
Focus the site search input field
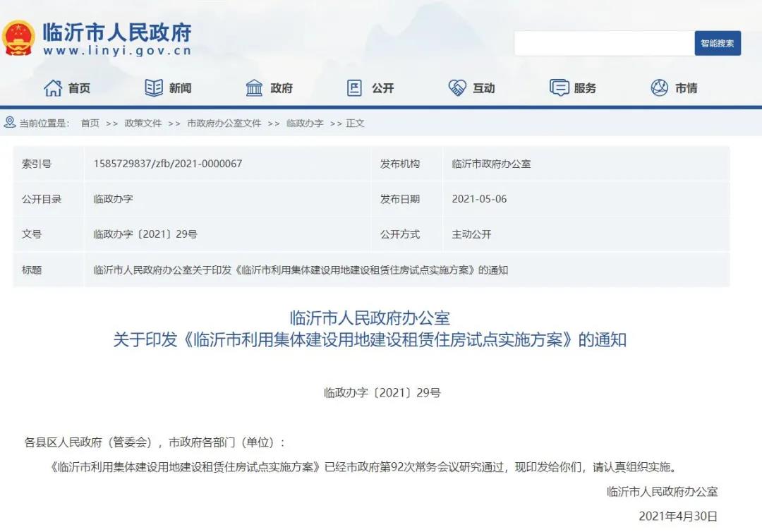(x=604, y=43)
